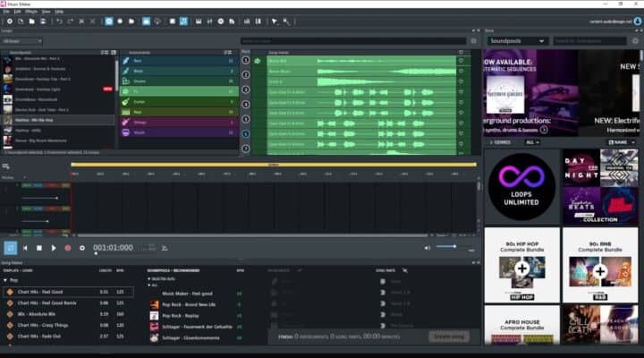
Task: Open the All Songs filter dropdown
Action: point(21,41)
